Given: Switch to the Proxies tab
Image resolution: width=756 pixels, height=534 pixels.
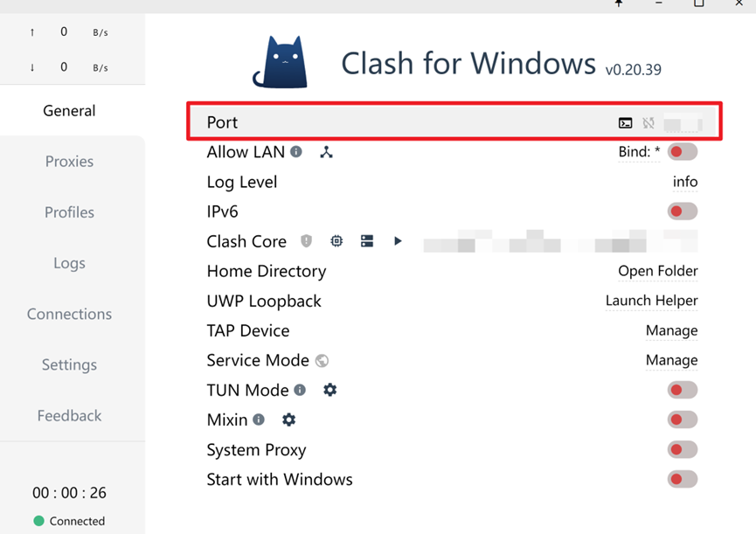Looking at the screenshot, I should (x=69, y=162).
